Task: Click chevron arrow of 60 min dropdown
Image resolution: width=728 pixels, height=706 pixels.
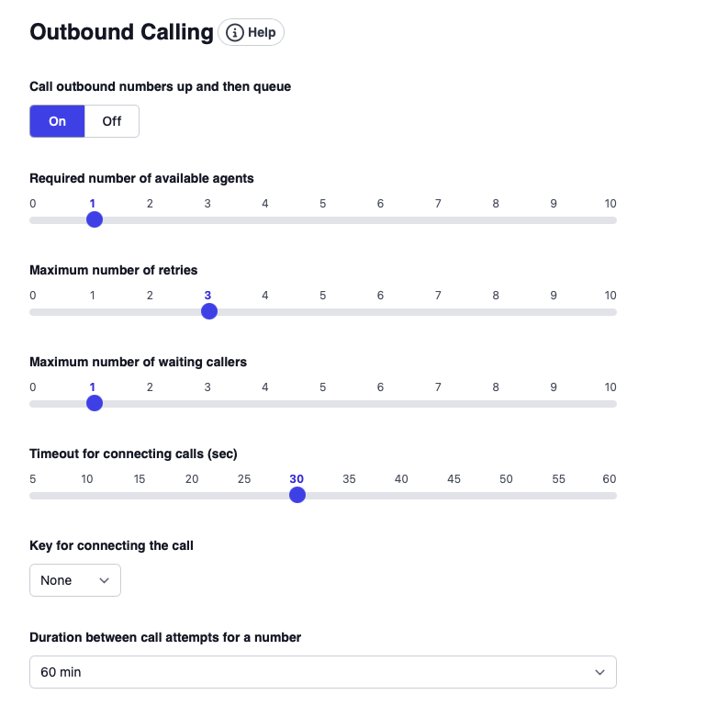Action: (600, 672)
